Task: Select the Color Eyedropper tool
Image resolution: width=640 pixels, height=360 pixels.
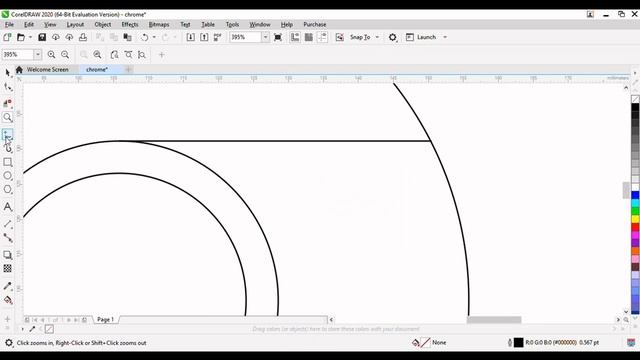Action: 7,286
